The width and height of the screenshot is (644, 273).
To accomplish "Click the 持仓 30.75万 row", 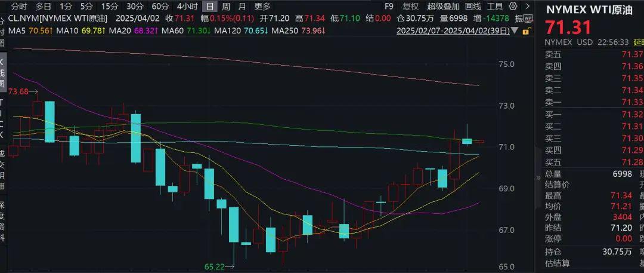I will 589,252.
